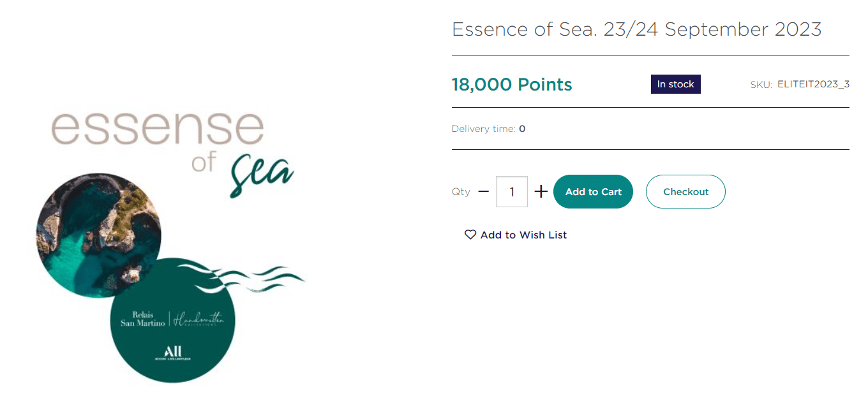Image resolution: width=868 pixels, height=417 pixels.
Task: Select the product title Essence of Sea
Action: (636, 29)
